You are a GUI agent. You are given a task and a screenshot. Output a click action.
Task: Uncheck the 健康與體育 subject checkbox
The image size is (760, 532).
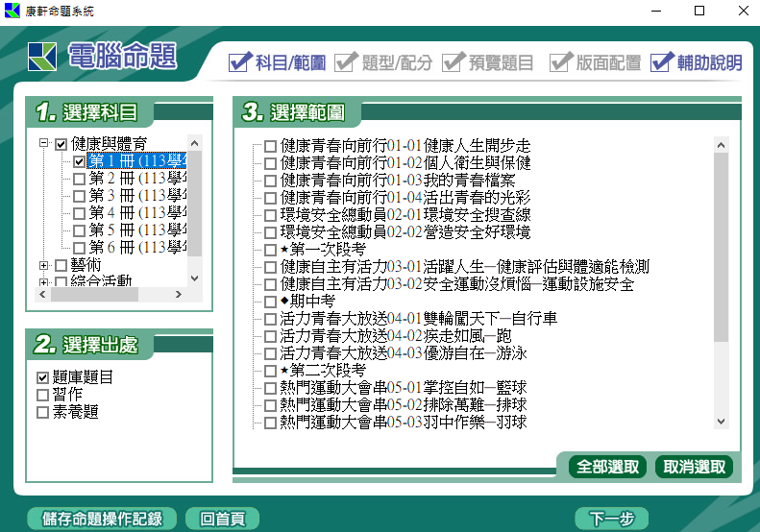click(61, 144)
